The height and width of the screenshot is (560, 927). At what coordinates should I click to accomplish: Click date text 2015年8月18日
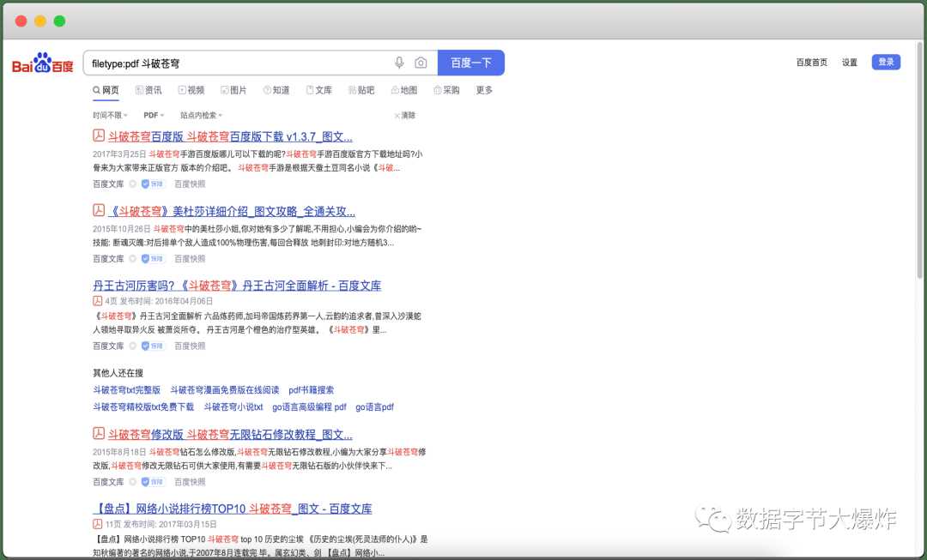118,451
